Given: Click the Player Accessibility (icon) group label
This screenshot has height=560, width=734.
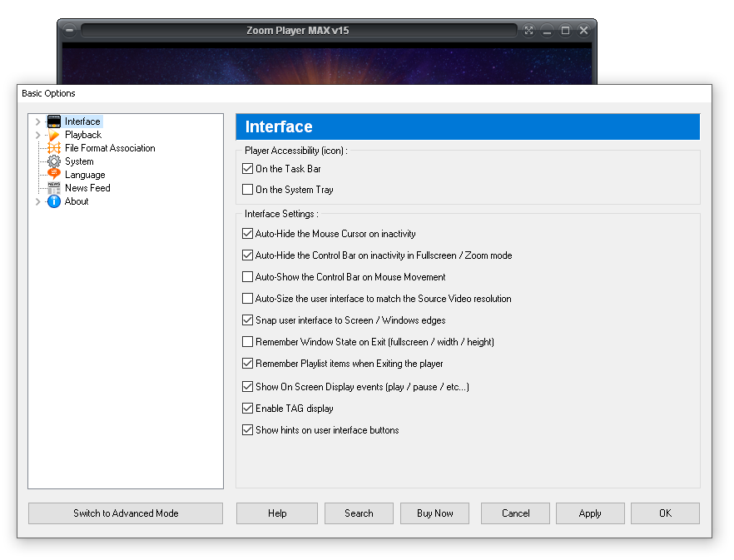Looking at the screenshot, I should pyautogui.click(x=296, y=151).
